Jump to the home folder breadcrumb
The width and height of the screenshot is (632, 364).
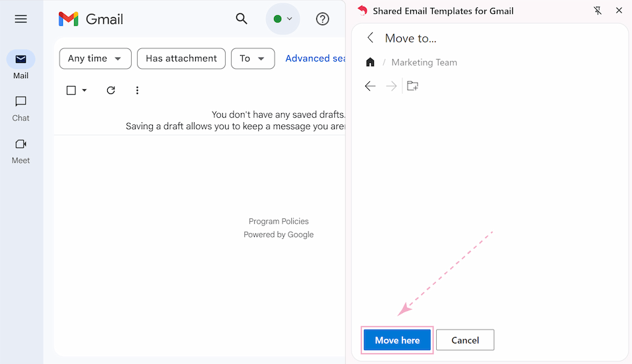[x=370, y=62]
